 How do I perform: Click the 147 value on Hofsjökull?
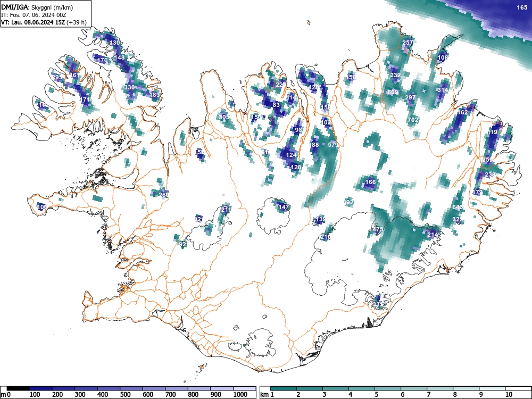pos(284,207)
